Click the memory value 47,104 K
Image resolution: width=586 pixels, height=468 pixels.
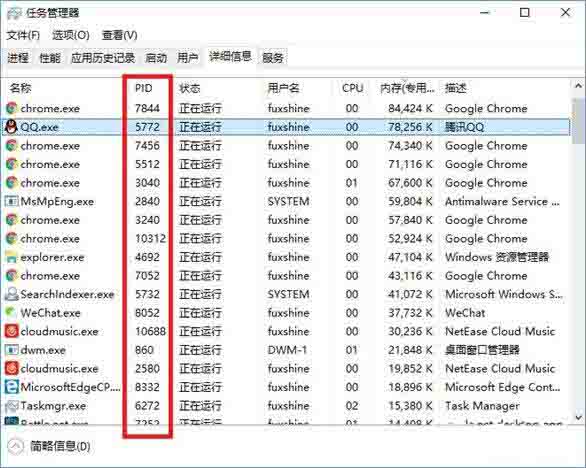point(410,257)
